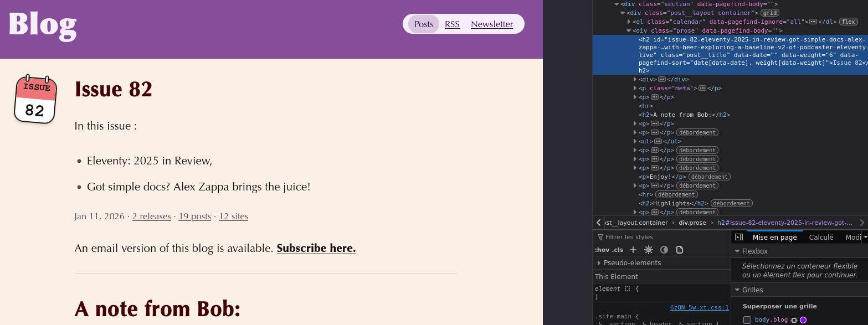Expand the dl calendar node
Image resolution: width=868 pixels, height=325 pixels.
pyautogui.click(x=629, y=22)
